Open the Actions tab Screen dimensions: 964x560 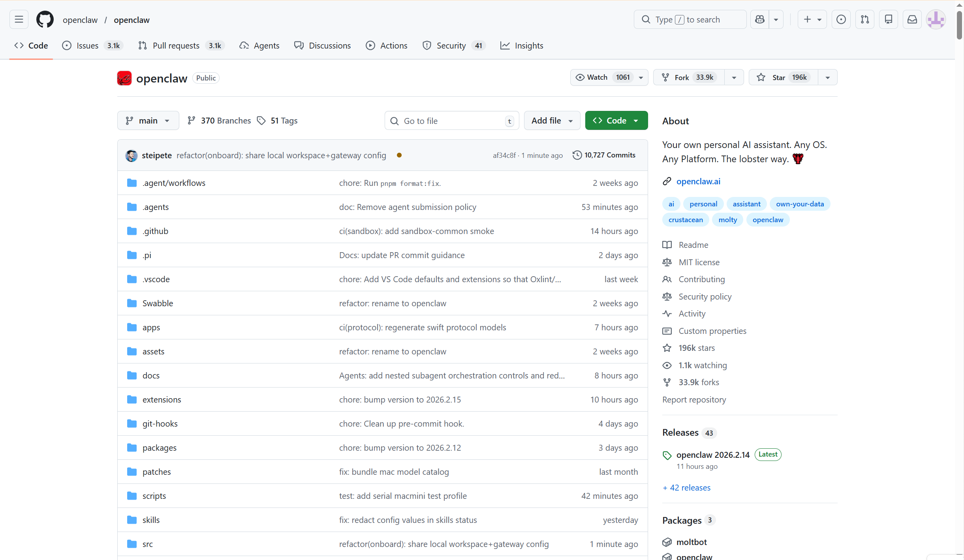(x=387, y=45)
